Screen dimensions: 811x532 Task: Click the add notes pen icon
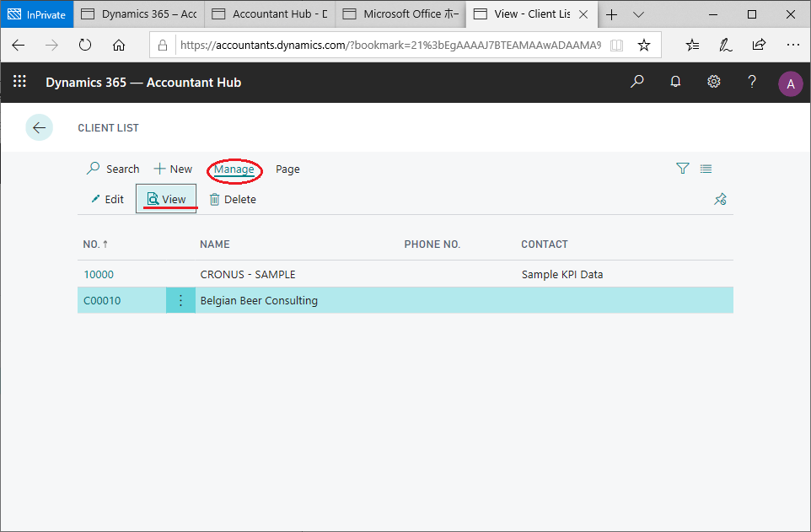(x=726, y=45)
